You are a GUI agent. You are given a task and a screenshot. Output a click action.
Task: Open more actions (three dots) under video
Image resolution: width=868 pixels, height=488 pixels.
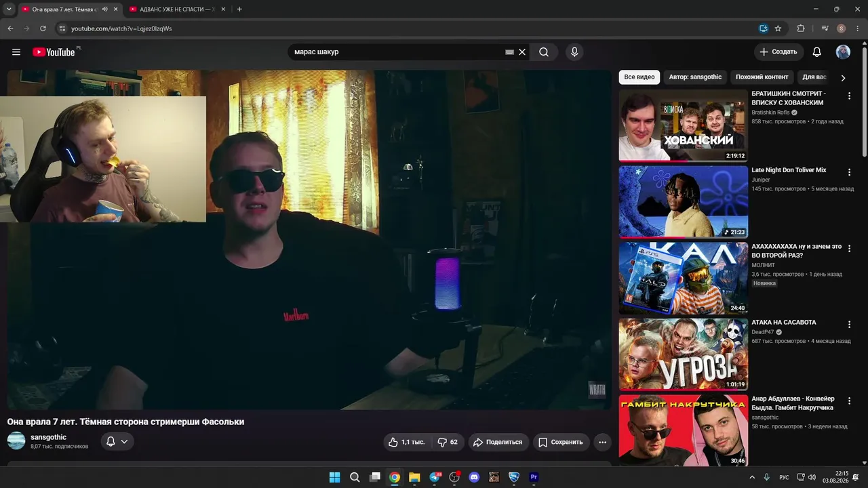click(x=602, y=442)
